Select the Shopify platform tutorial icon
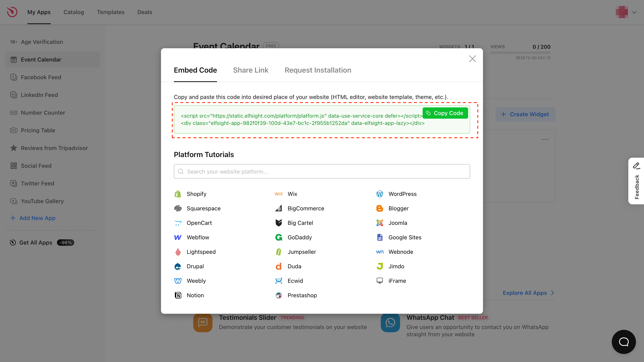644x362 pixels. coord(178,194)
